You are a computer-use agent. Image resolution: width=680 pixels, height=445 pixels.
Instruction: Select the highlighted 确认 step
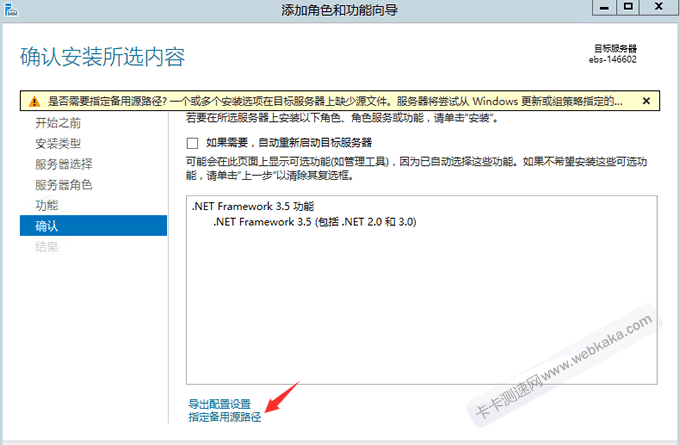93,226
